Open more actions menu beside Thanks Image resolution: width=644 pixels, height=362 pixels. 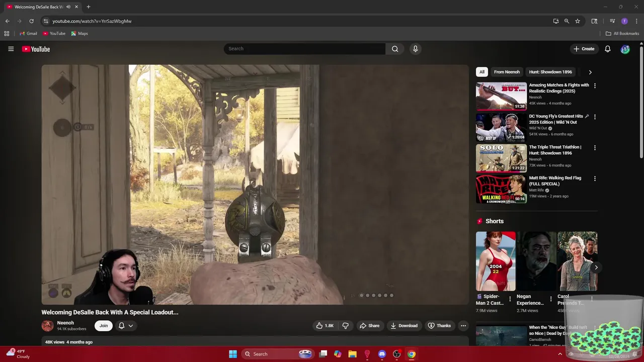[463, 326]
